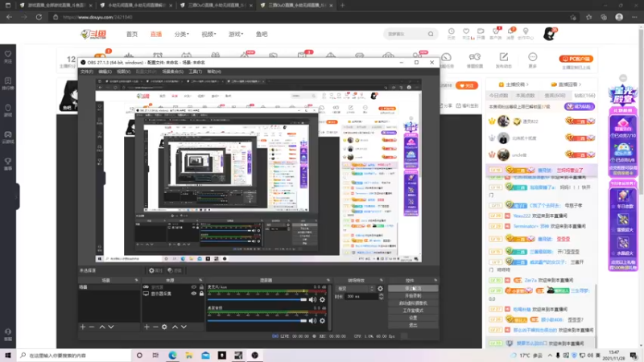
Task: Open File Explorer from the taskbar
Action: [189, 356]
